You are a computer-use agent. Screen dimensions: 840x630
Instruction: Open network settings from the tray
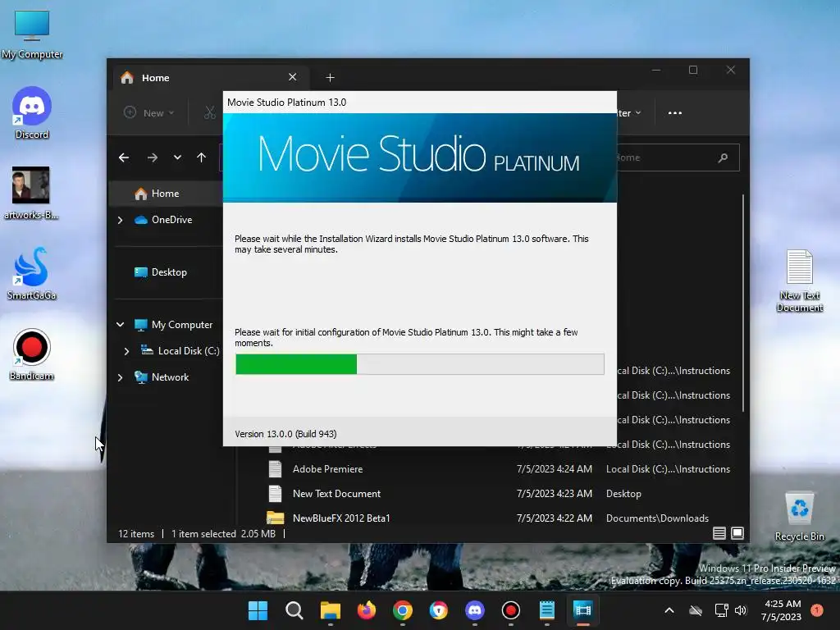[721, 610]
